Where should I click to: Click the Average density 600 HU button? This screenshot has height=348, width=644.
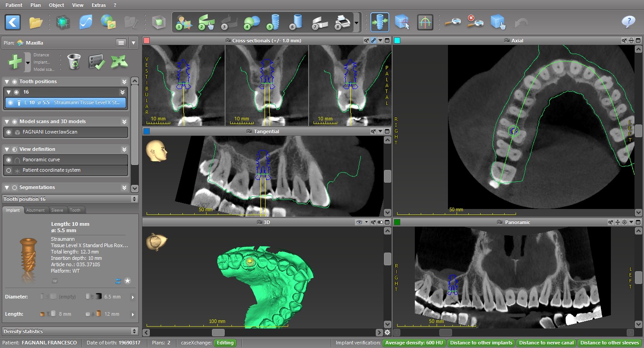[413, 343]
